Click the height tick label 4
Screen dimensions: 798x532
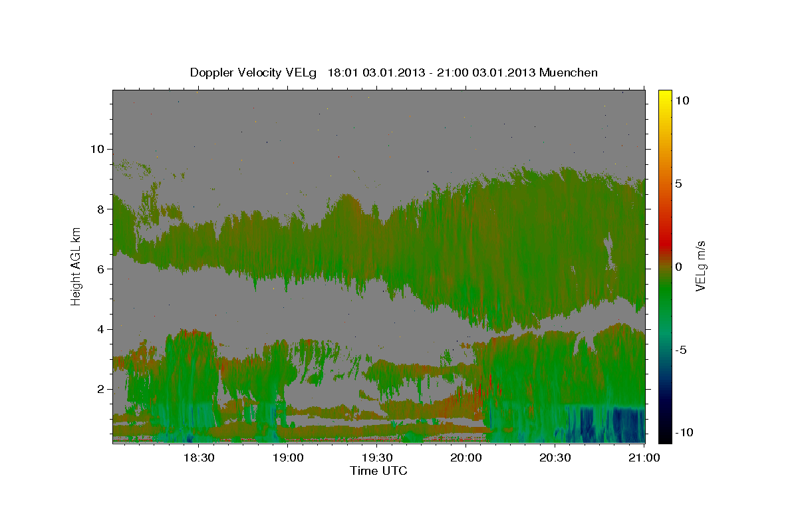click(102, 329)
